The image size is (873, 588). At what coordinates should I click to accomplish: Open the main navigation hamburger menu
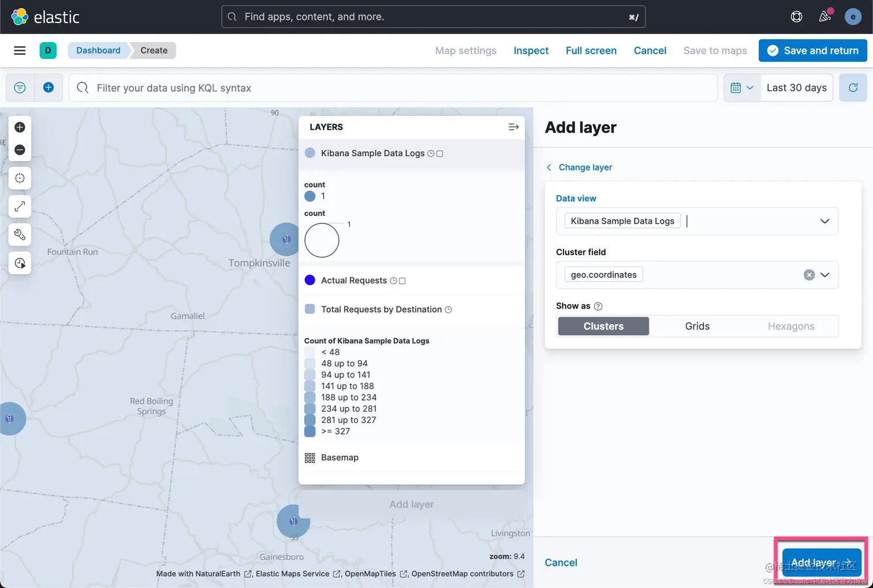(20, 51)
